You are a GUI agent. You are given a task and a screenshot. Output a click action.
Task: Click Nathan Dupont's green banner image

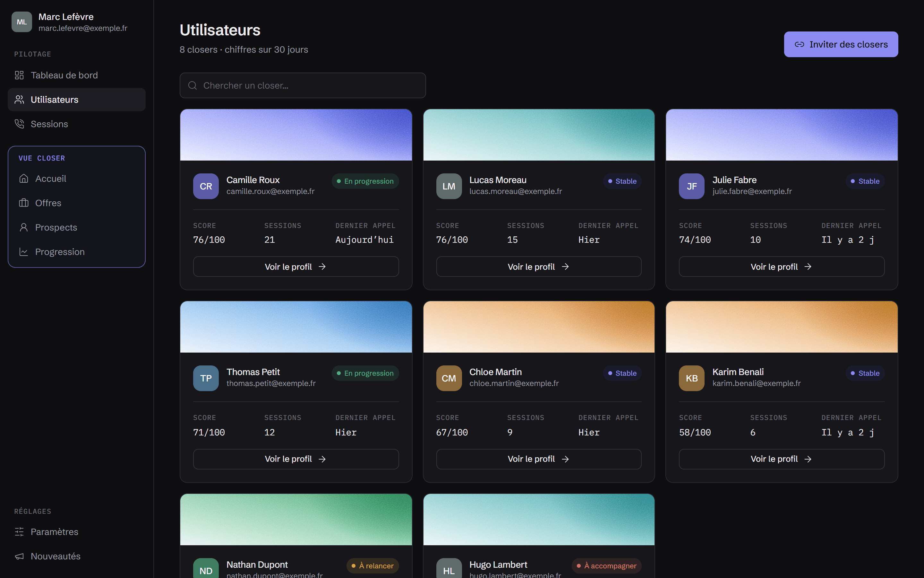tap(296, 520)
